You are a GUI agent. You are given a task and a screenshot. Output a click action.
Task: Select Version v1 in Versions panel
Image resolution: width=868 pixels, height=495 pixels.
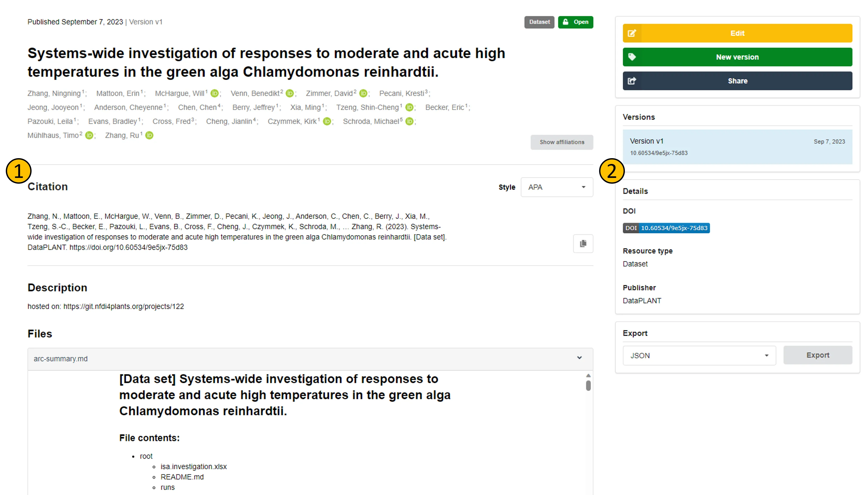click(x=737, y=147)
